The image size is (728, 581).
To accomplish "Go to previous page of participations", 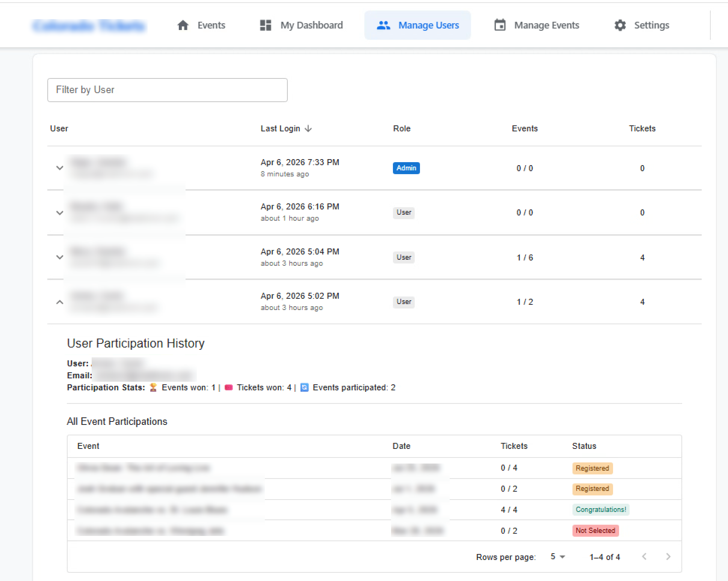I will click(644, 557).
